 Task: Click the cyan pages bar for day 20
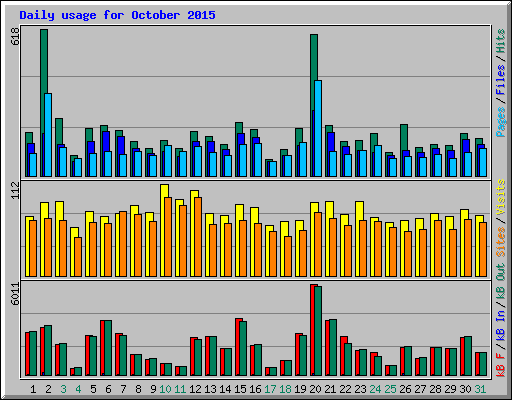pyautogui.click(x=318, y=128)
